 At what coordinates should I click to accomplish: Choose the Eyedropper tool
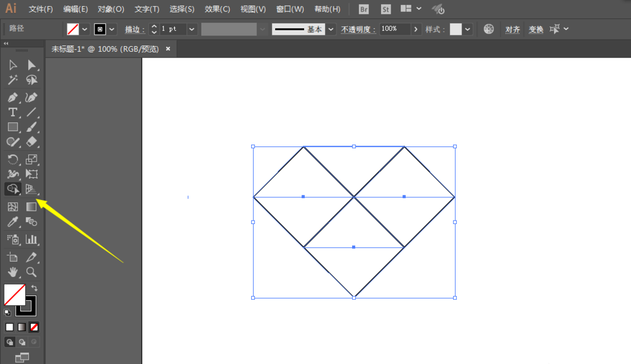pyautogui.click(x=12, y=222)
